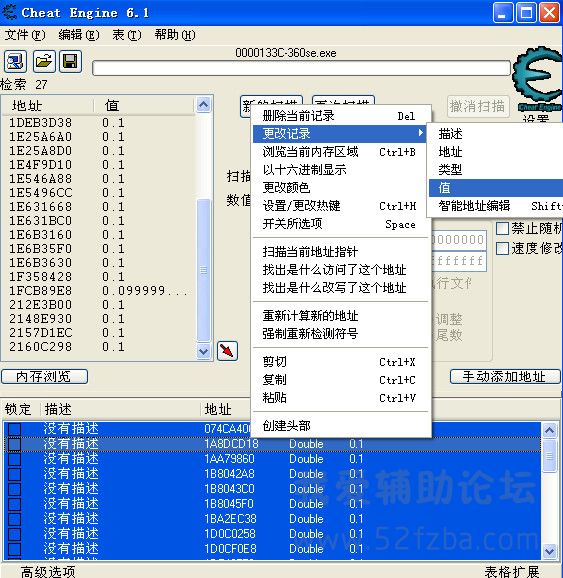Viewport: 563px width, 578px height.
Task: Click the open folder icon
Action: click(x=44, y=62)
